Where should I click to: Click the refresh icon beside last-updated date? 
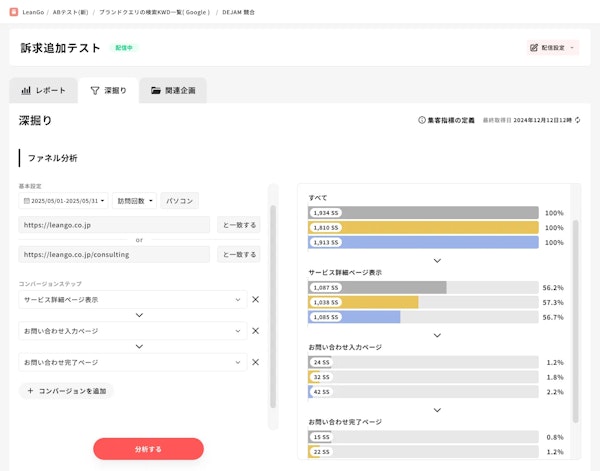pyautogui.click(x=579, y=120)
